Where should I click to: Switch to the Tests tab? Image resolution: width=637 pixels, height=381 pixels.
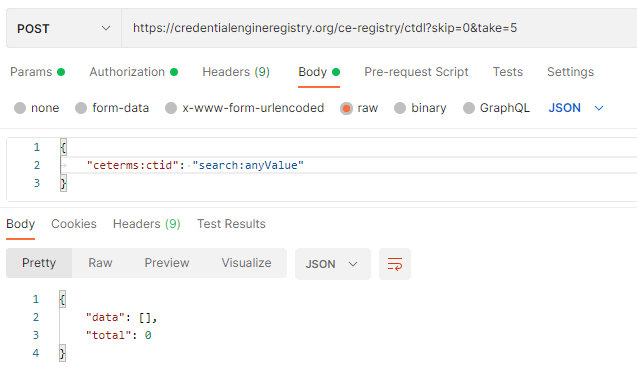507,72
